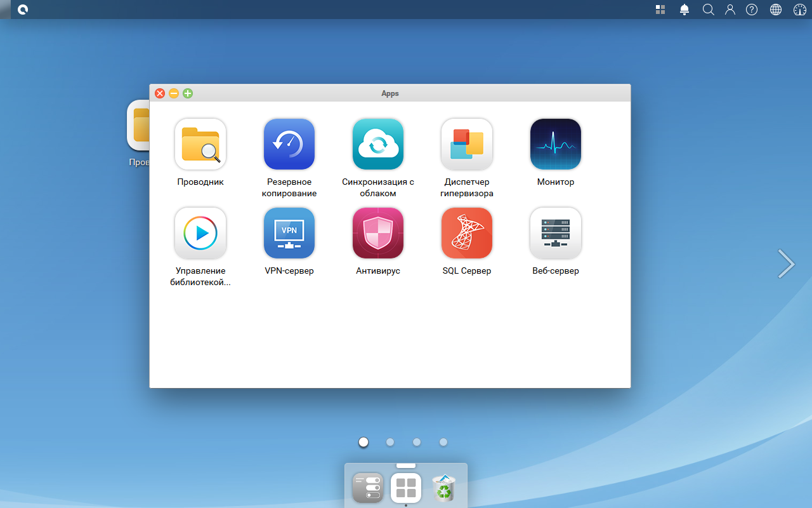Open the Проводник file explorer app
The image size is (812, 508).
[x=200, y=144]
